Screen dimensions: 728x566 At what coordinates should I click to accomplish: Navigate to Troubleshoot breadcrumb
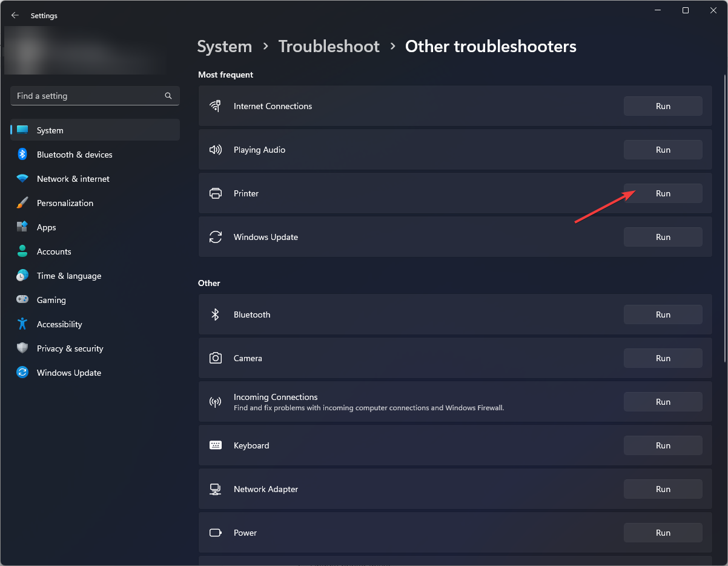[329, 47]
